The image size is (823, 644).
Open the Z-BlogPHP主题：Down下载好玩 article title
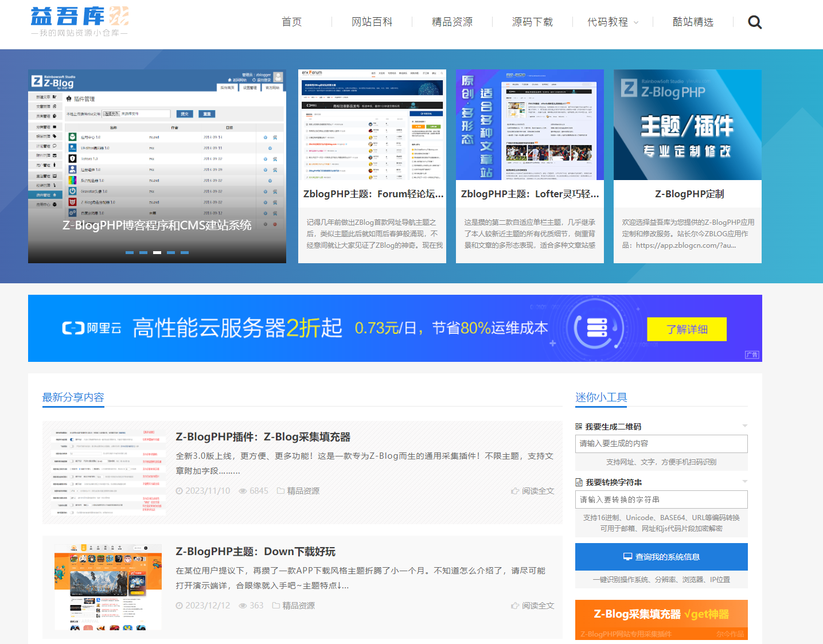click(x=255, y=552)
